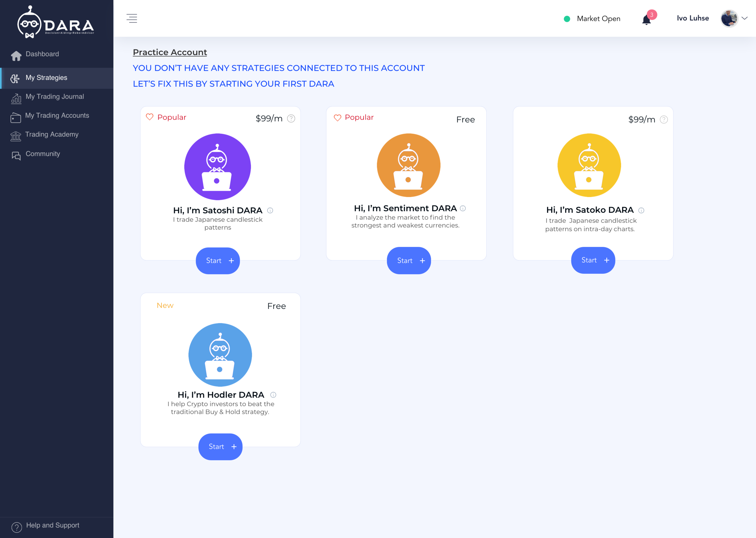This screenshot has height=538, width=756.
Task: Click the info icon next to Satoko DARA
Action: [641, 210]
